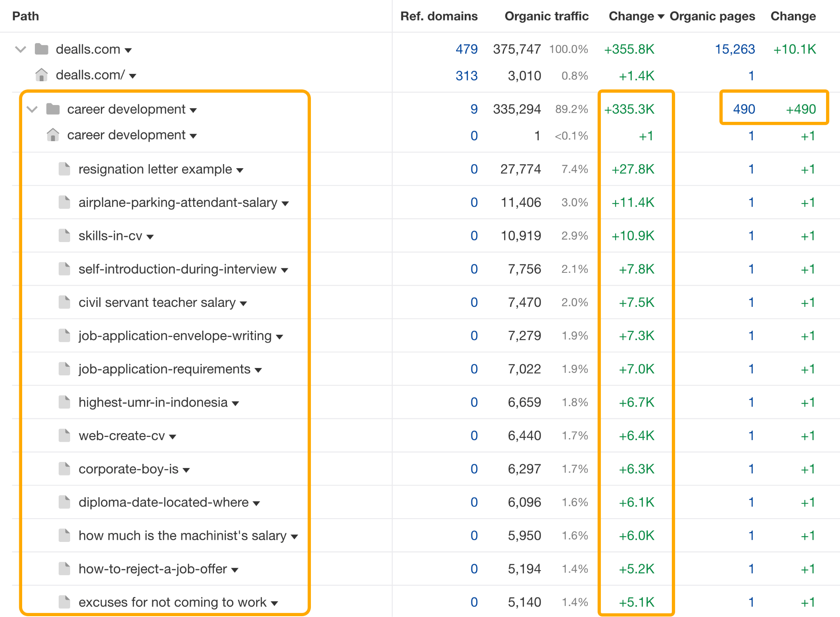Click the highest-umr-in-indonesia path

coord(153,402)
